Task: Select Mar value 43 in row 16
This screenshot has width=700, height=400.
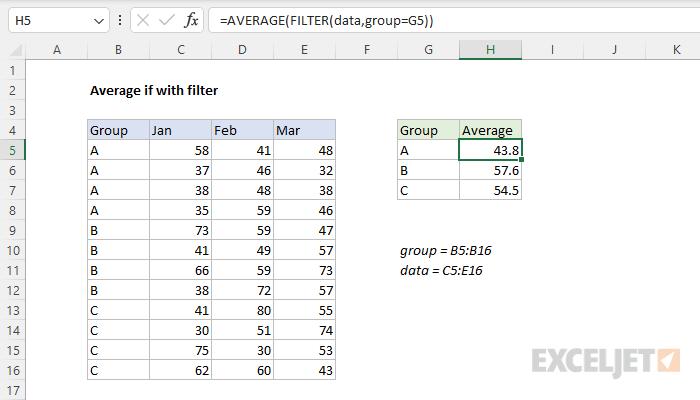Action: click(304, 371)
